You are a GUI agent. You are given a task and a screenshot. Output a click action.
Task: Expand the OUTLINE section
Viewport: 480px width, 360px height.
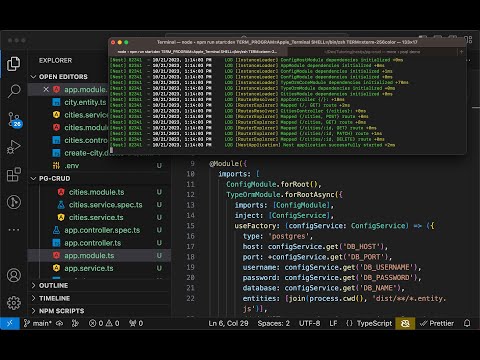53,286
